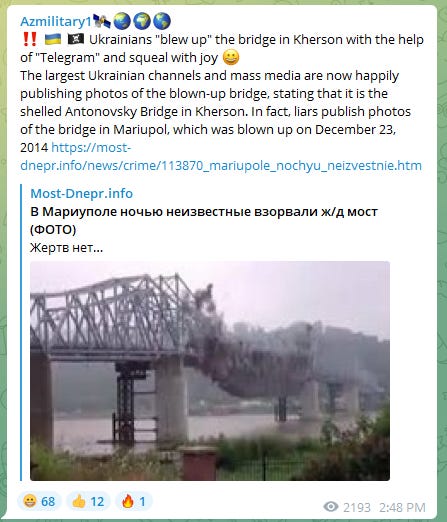Click the grinning face emoji in message
The height and width of the screenshot is (522, 447).
231,57
